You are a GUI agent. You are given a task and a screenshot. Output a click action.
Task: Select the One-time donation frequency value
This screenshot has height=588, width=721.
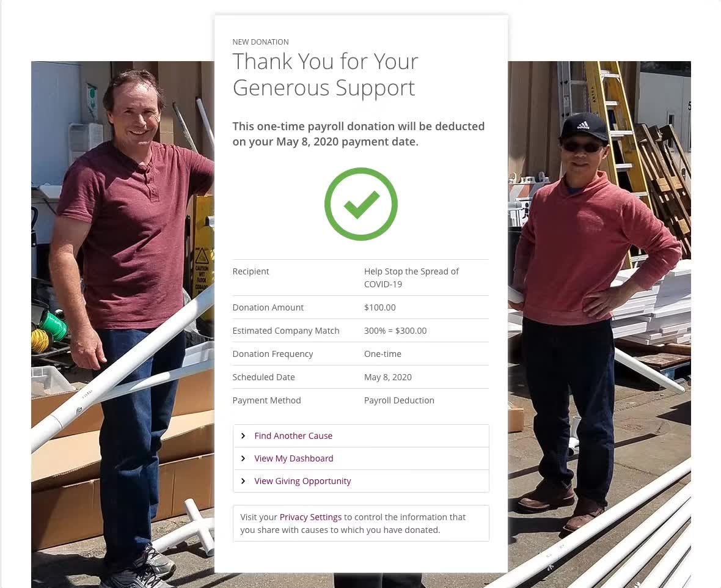pyautogui.click(x=382, y=354)
